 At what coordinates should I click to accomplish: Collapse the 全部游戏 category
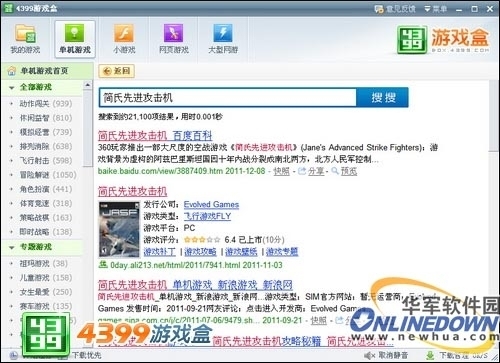(12, 88)
